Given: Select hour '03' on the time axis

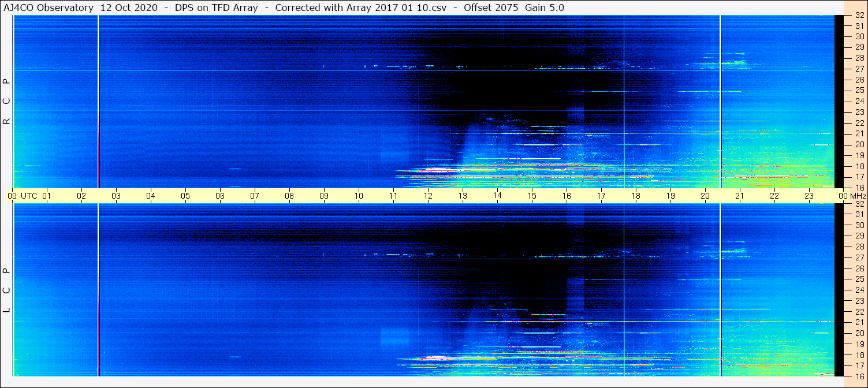Looking at the screenshot, I should coord(116,196).
